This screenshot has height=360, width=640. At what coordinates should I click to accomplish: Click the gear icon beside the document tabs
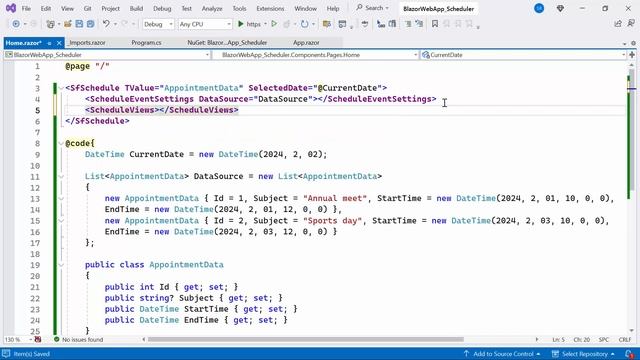(x=633, y=43)
